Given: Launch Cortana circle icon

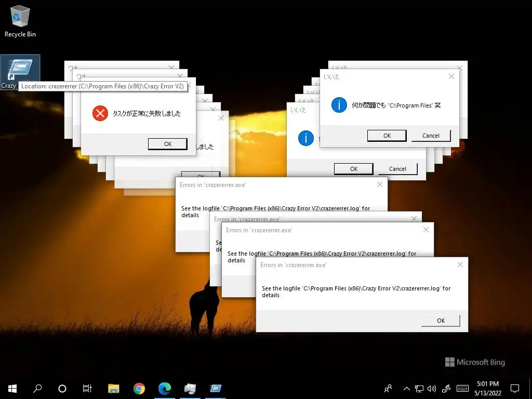Looking at the screenshot, I should click(62, 389).
